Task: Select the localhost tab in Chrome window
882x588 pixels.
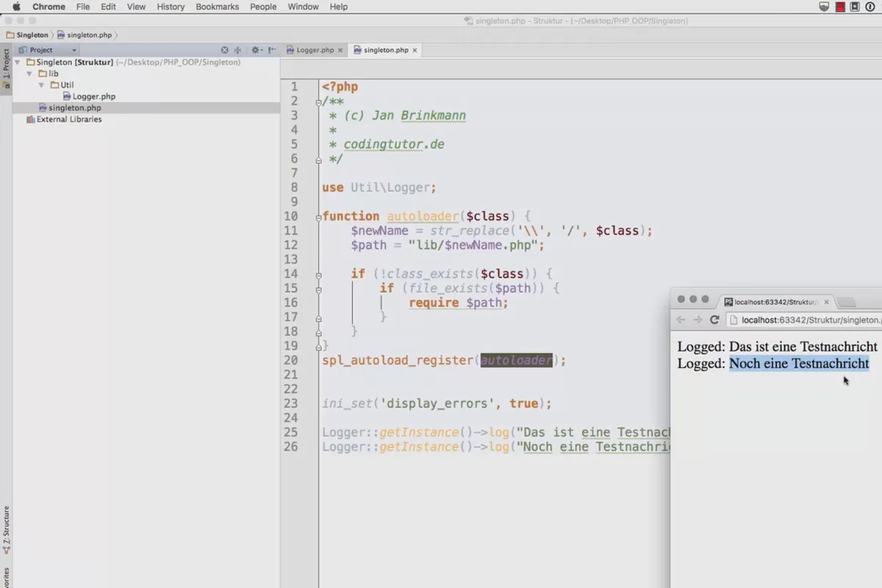Action: (776, 301)
